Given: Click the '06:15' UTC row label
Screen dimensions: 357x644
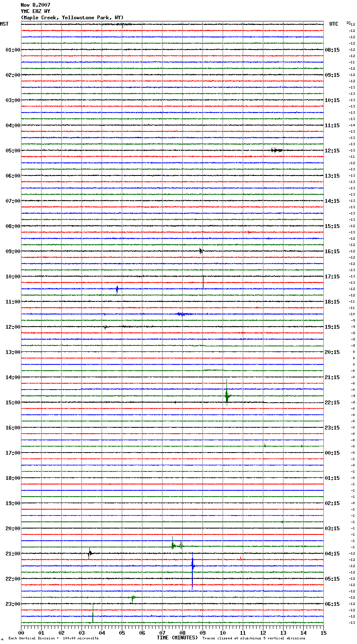Looking at the screenshot, I should (x=332, y=604).
